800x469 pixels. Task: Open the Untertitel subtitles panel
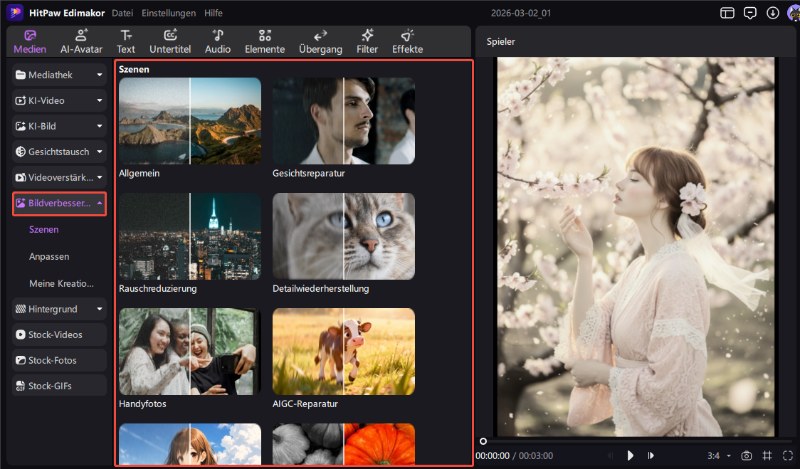coord(170,41)
